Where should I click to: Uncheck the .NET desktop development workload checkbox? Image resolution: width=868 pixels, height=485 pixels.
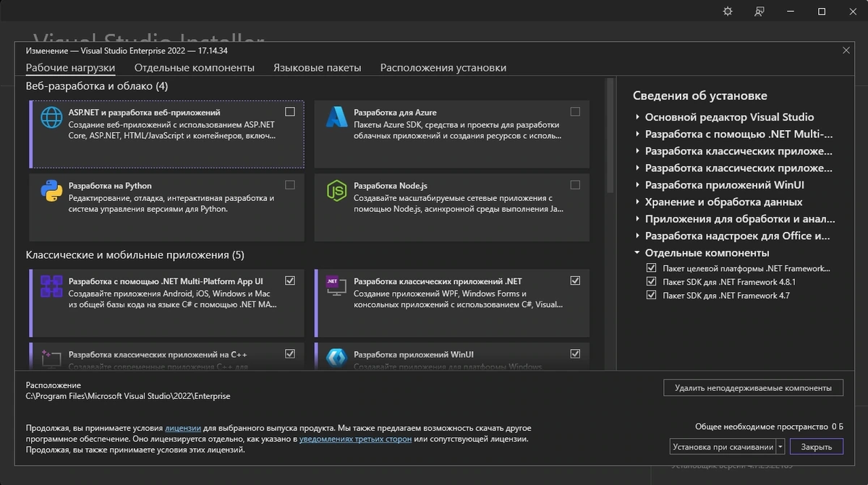coord(575,280)
